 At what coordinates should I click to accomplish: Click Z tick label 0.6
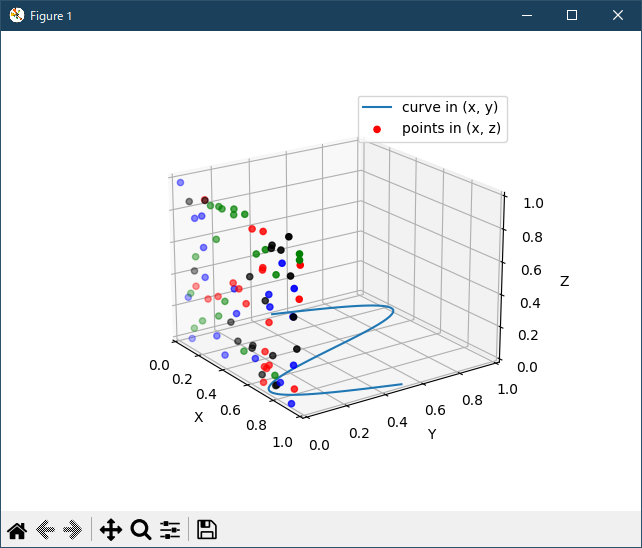(x=531, y=270)
